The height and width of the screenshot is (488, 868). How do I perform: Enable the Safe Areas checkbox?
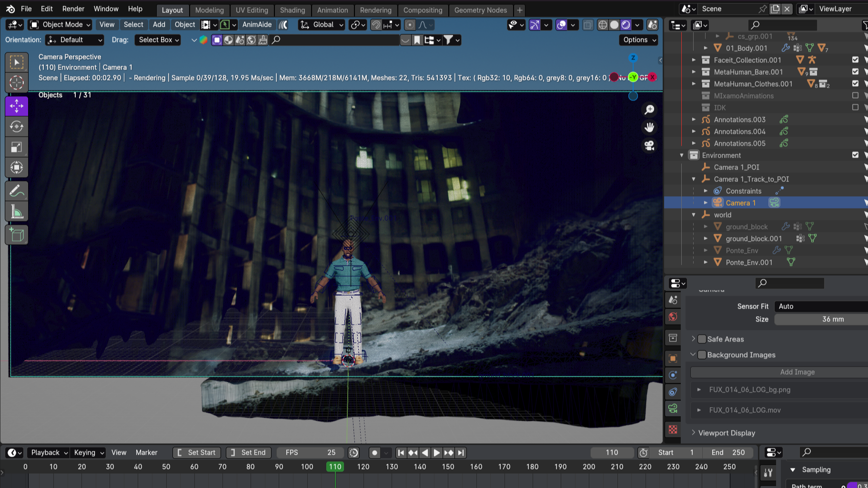pos(702,339)
